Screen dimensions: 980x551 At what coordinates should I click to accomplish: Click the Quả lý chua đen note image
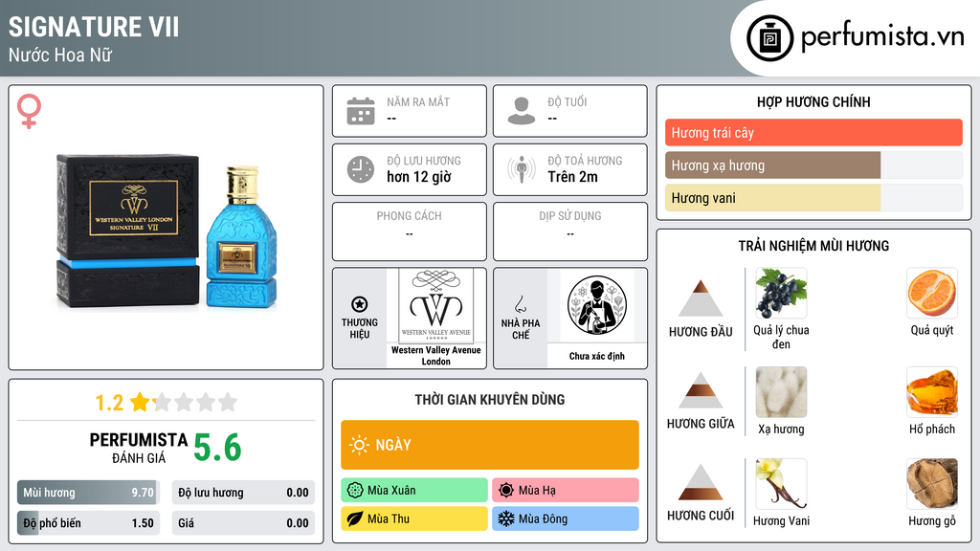pos(781,294)
